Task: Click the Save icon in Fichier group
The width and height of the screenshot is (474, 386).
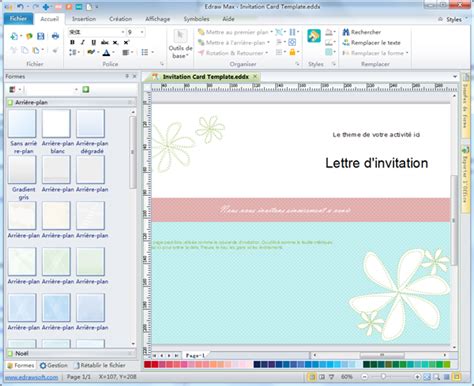Action: [41, 36]
